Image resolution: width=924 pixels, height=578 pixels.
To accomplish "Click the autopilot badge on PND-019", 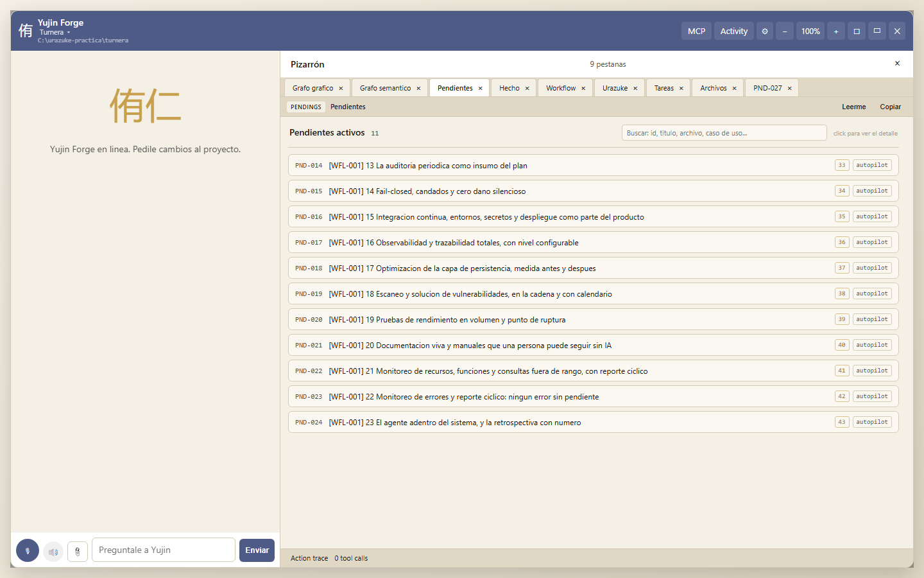I will click(872, 293).
